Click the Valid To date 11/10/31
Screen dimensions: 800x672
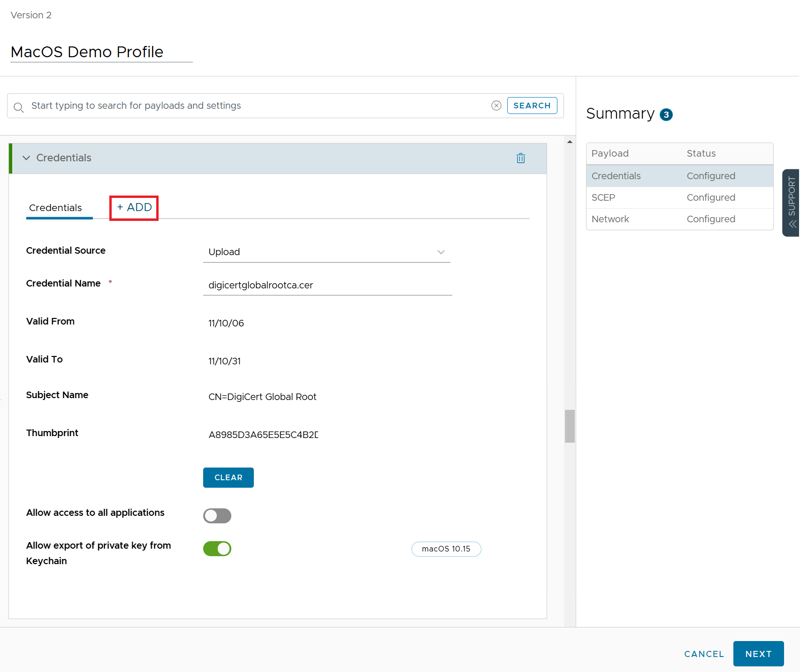(x=224, y=361)
